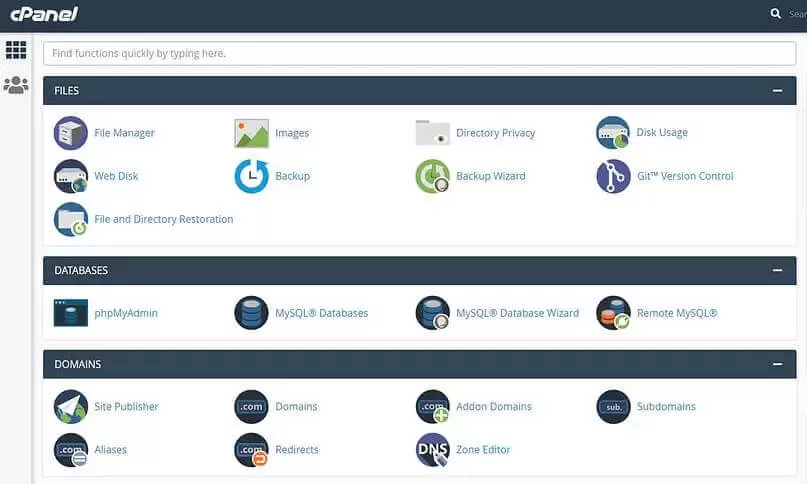Click the MySQL Databases link
The height and width of the screenshot is (484, 807).
click(x=322, y=313)
